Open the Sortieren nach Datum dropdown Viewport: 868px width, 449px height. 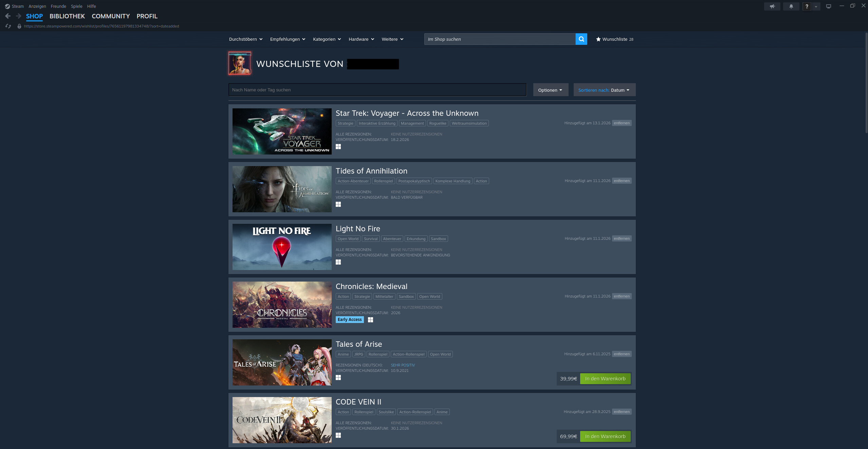(x=604, y=90)
